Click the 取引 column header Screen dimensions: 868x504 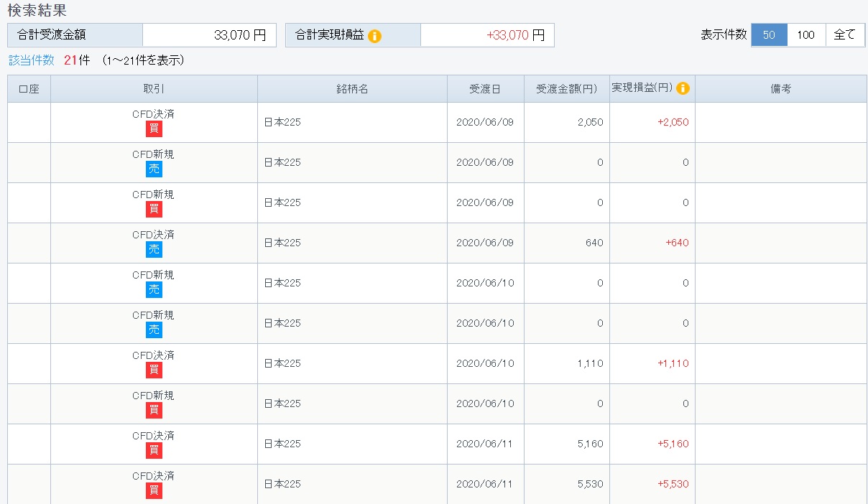pos(154,89)
